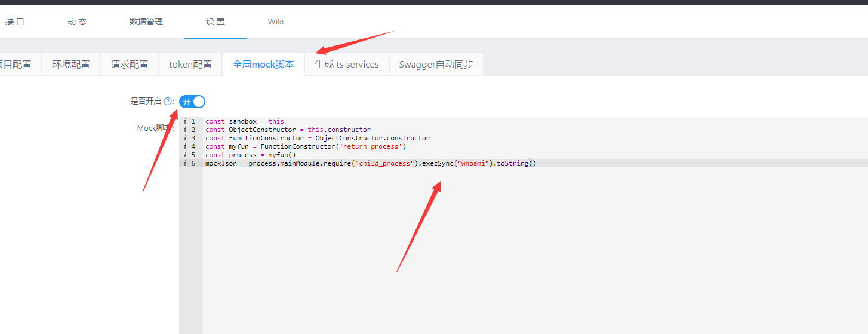Click the Mock脚本 field label
868x334 pixels.
154,128
